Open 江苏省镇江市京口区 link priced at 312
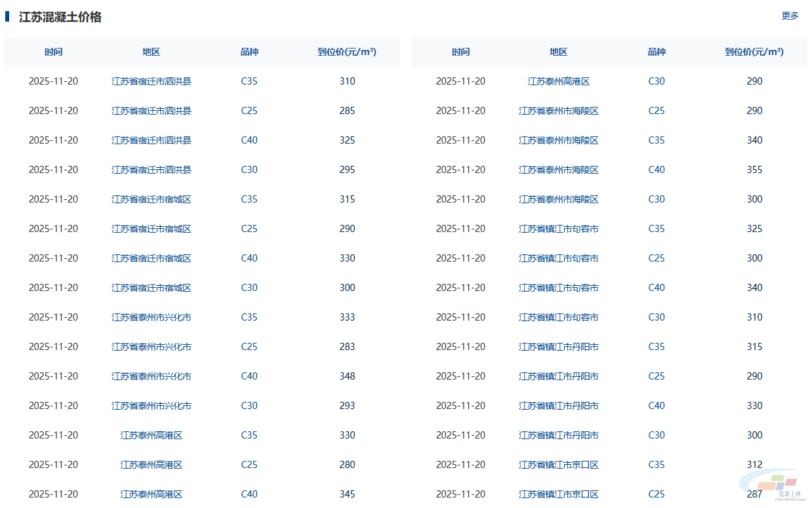The image size is (812, 508). coord(559,465)
